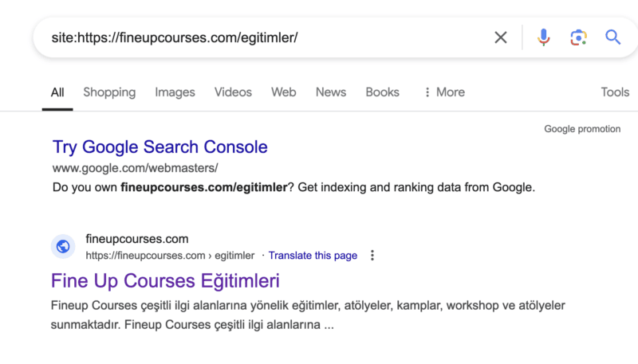Open Google Lens image search icon
The height and width of the screenshot is (364, 638).
578,37
